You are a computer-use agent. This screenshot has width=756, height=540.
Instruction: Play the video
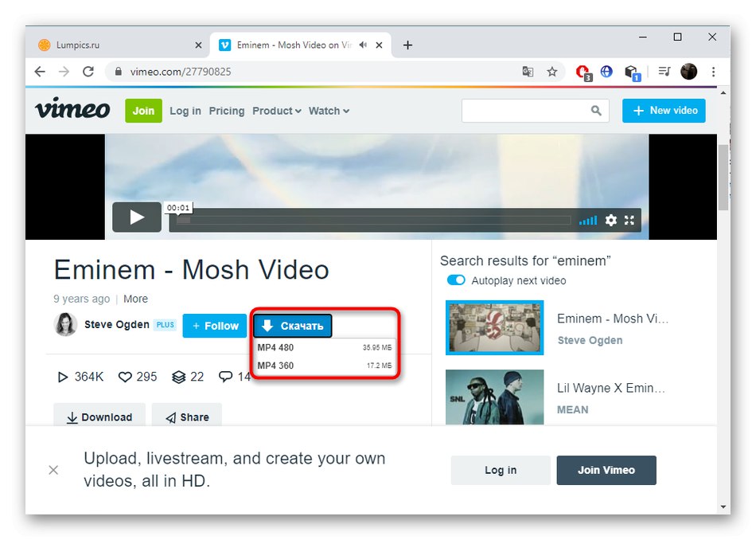pyautogui.click(x=137, y=217)
